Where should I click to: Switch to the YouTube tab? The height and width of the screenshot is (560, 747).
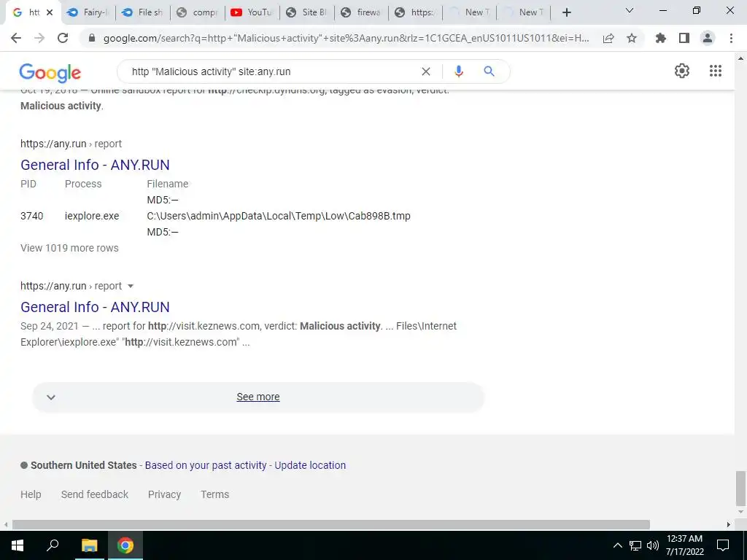[x=252, y=12]
